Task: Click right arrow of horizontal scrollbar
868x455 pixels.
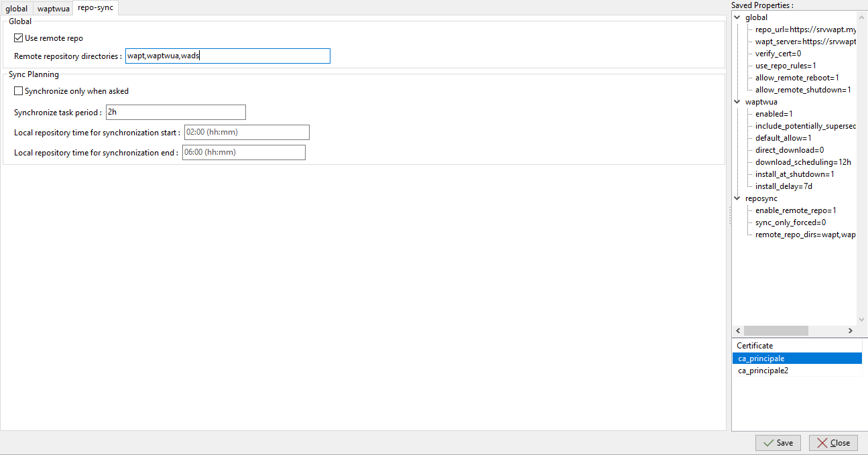Action: tap(851, 331)
